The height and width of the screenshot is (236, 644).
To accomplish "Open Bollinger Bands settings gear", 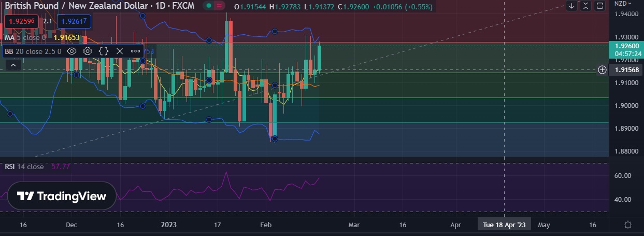I will [x=88, y=51].
